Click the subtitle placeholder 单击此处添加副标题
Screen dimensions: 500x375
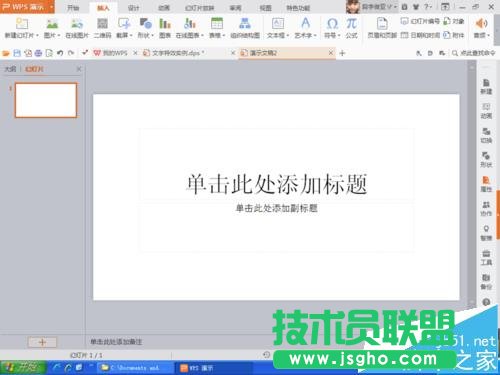[x=276, y=208]
